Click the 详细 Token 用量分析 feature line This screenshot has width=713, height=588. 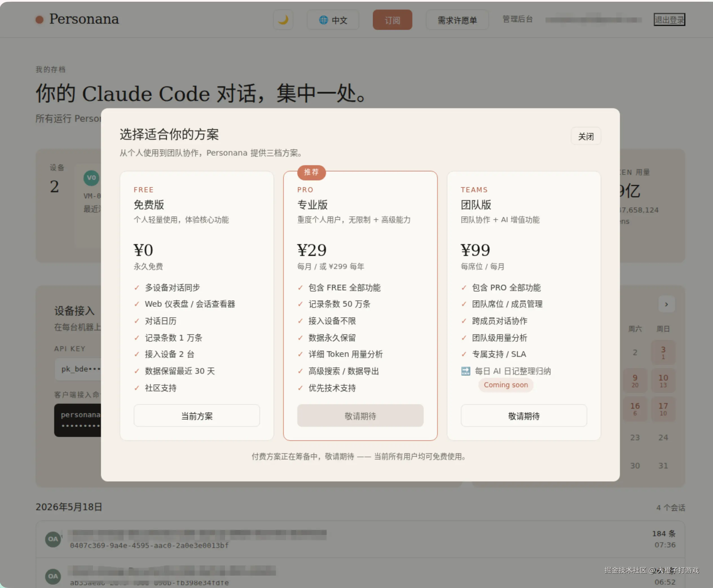coord(346,354)
